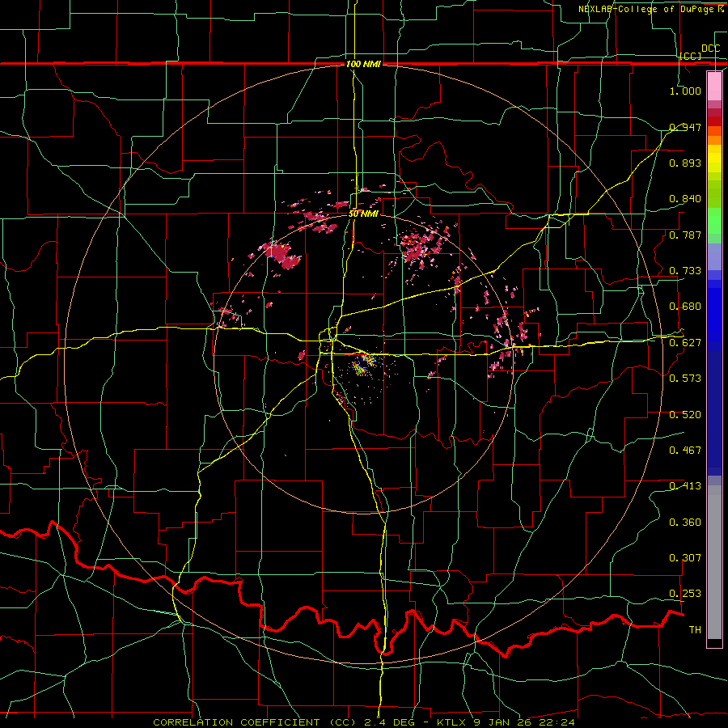Pick the bright blue swatch beside 0.680
The height and width of the screenshot is (728, 728).
pos(714,315)
